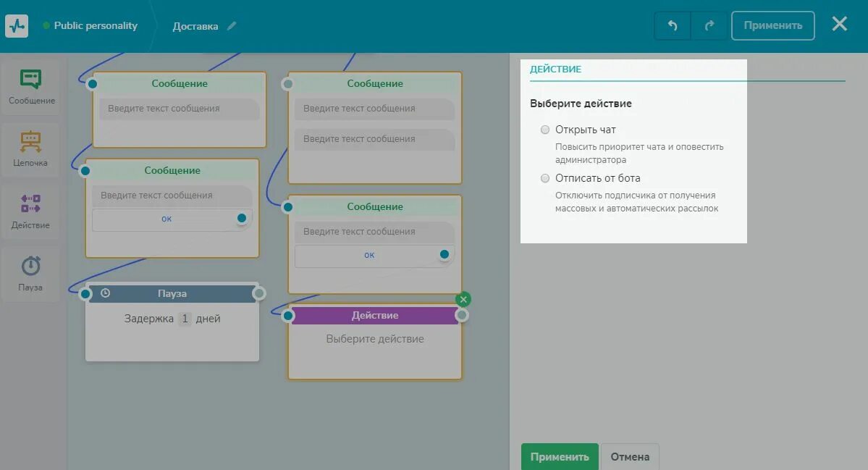
Task: Click the undo arrow button
Action: click(x=672, y=25)
